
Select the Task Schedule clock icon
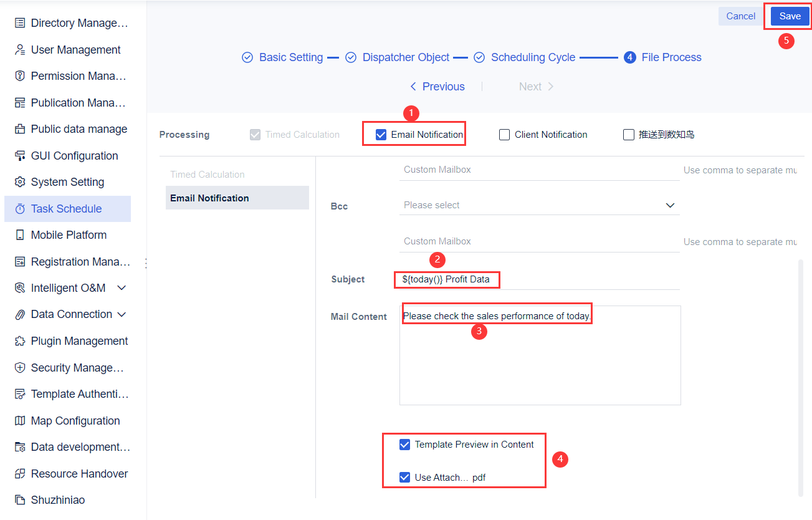[x=19, y=208]
